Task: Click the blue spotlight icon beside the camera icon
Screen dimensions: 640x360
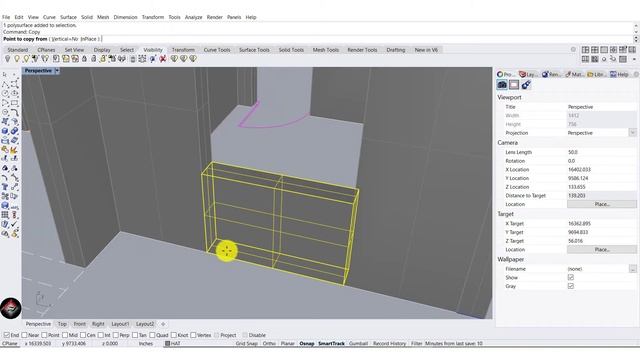Action: point(526,84)
